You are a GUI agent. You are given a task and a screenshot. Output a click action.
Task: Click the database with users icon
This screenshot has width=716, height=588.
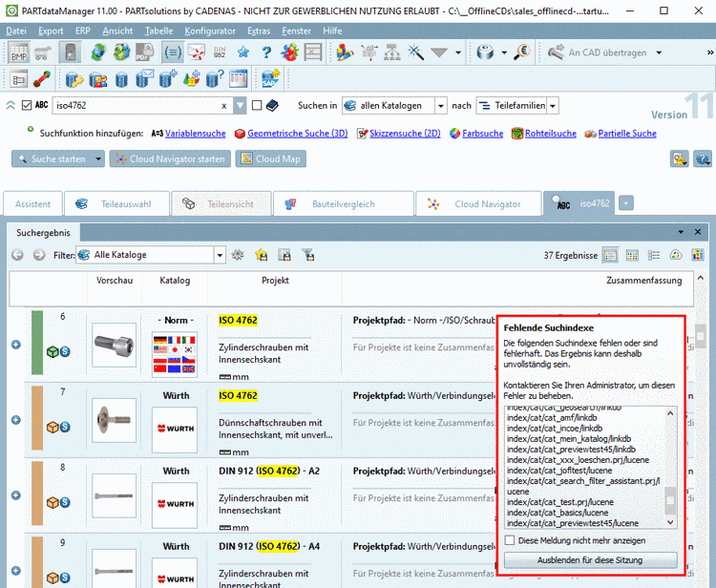tap(97, 79)
